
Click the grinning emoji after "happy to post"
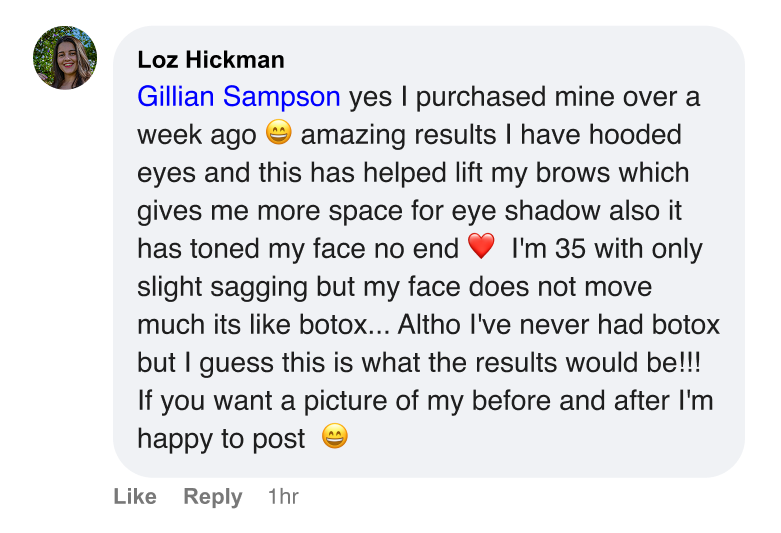coord(335,438)
